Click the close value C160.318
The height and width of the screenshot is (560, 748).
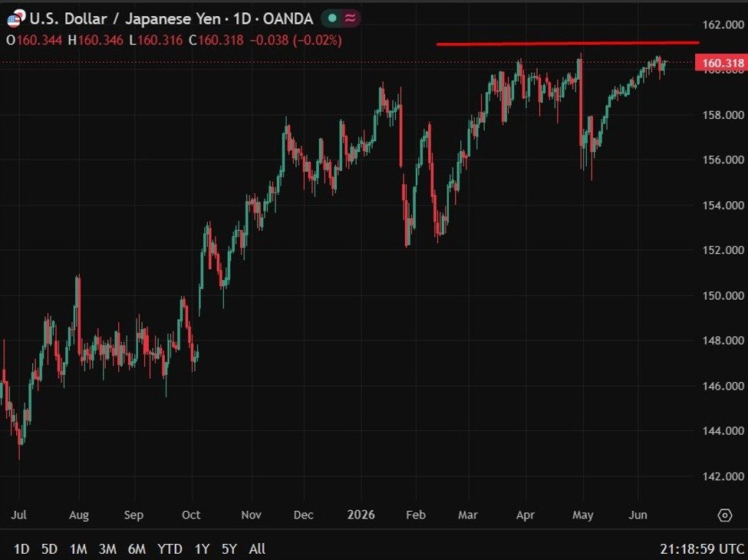coord(216,40)
